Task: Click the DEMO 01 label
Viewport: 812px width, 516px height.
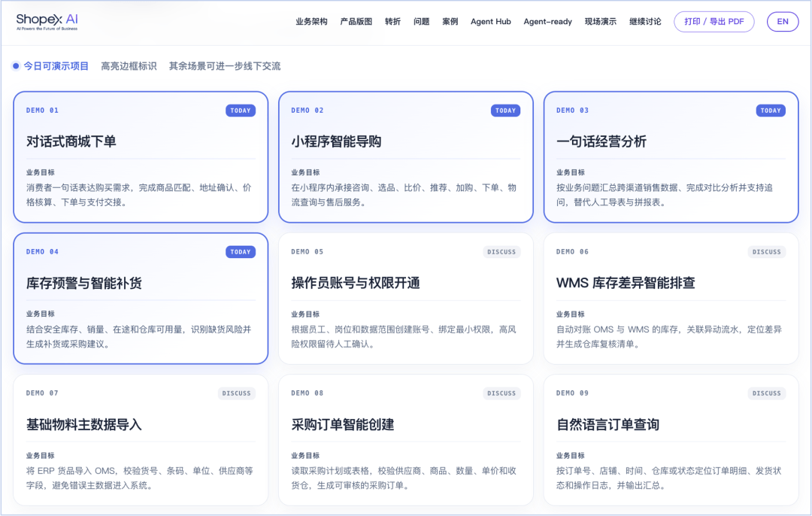Action: (42, 111)
